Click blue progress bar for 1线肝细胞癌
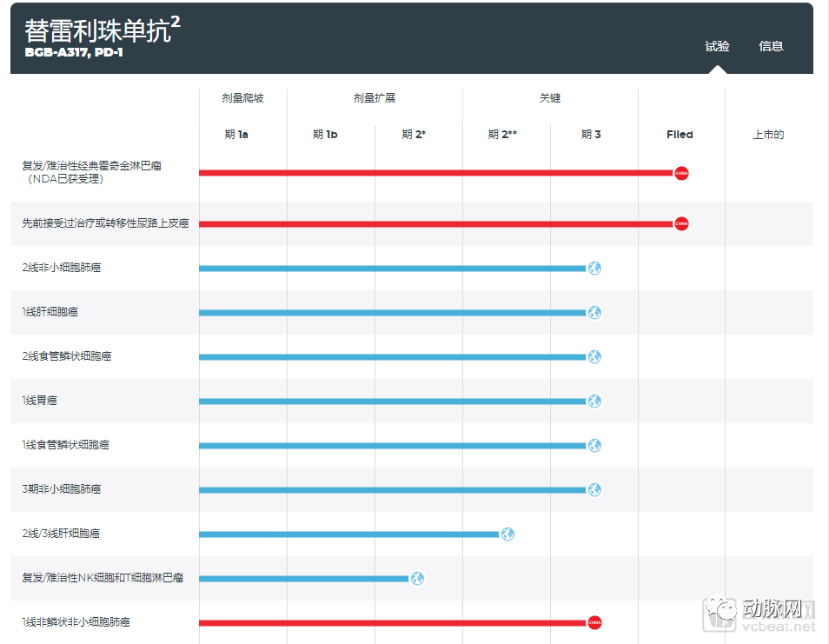Screen dimensions: 829x644 [x=393, y=313]
